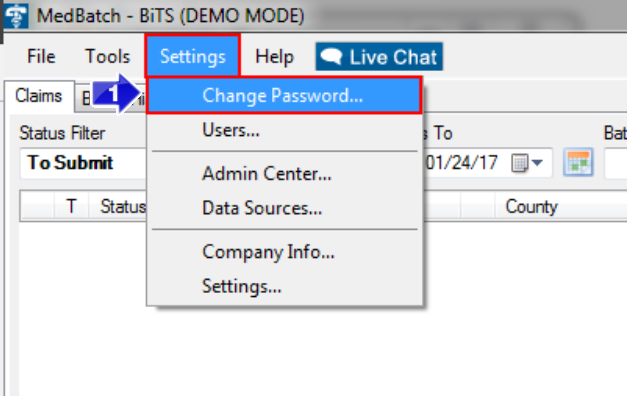The height and width of the screenshot is (396, 628).
Task: Open the calendar grid icon beside date
Action: pos(578,163)
